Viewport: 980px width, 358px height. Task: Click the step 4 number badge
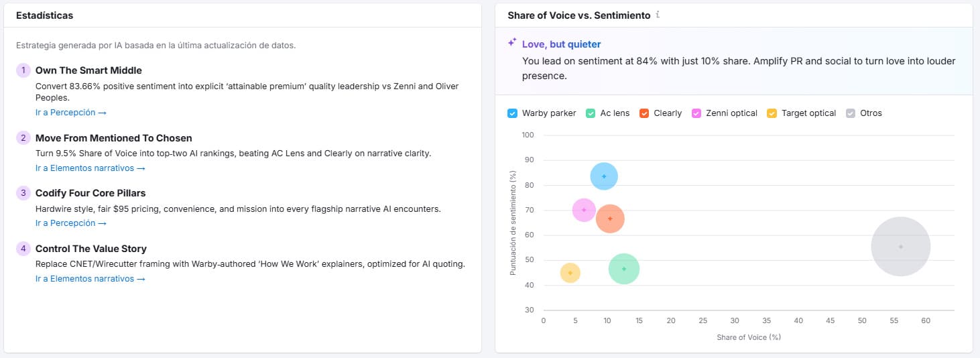pos(23,249)
